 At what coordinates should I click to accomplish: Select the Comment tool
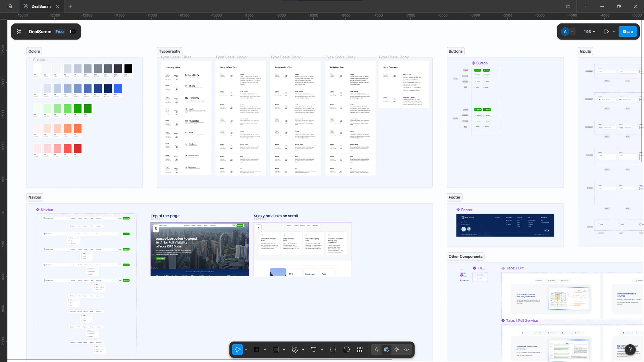(347, 349)
